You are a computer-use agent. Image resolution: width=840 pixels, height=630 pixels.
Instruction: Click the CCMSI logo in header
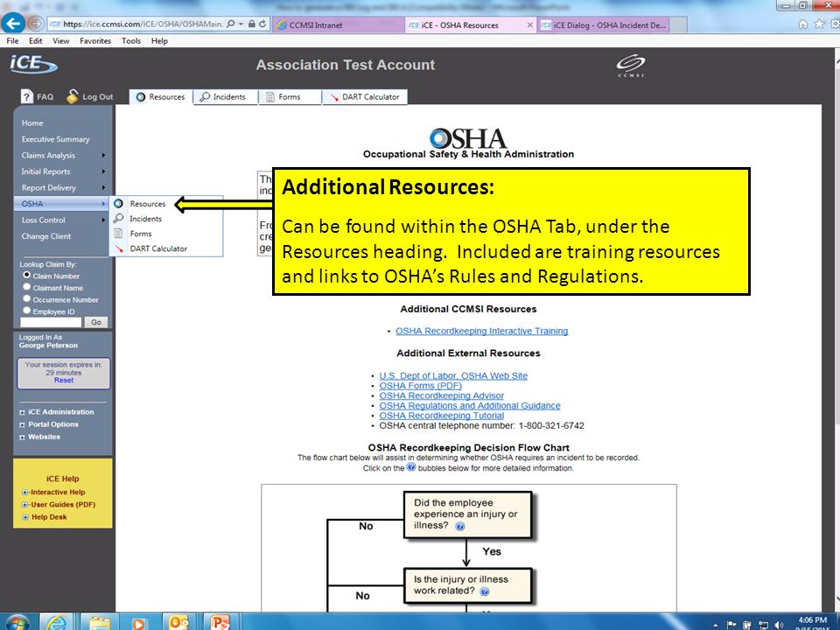pos(631,66)
